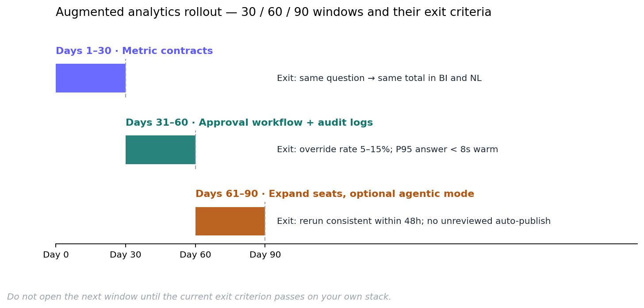Click the dashed line at Day 90 beside orange bar
The image size is (644, 308).
[265, 221]
